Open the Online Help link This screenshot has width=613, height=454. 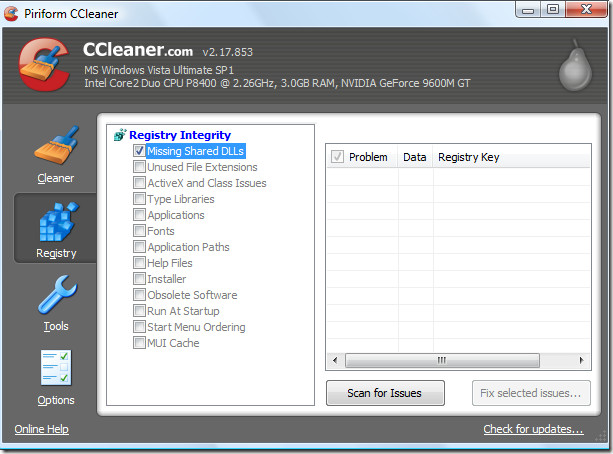pos(41,429)
